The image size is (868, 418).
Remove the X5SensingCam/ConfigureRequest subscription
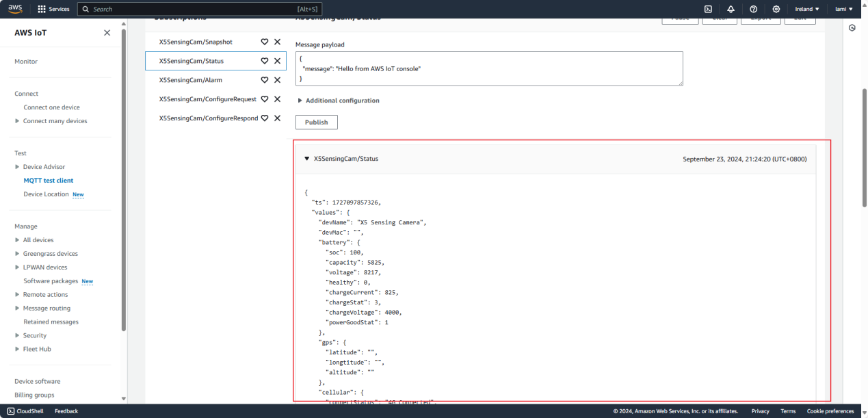coord(277,99)
